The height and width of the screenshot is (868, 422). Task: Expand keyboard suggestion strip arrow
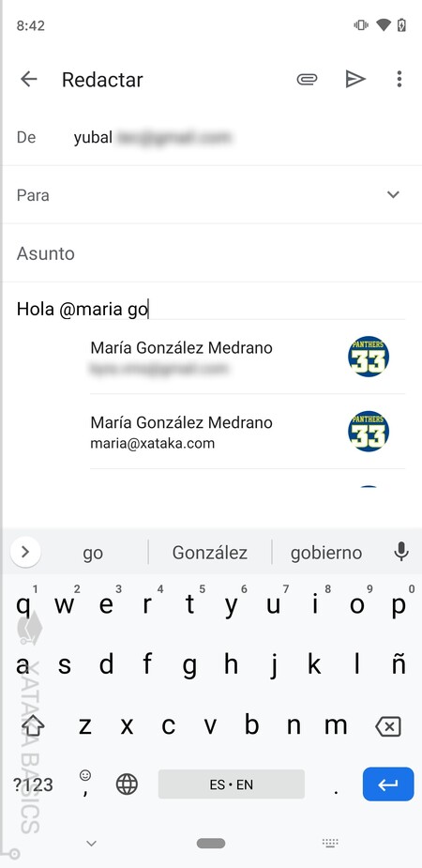pyautogui.click(x=25, y=552)
